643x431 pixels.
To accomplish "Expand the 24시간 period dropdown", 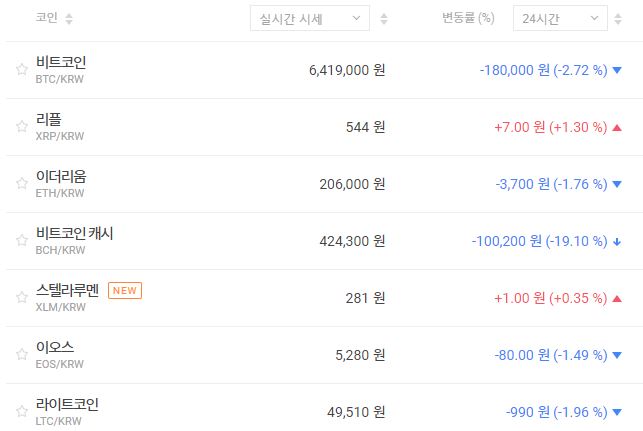I will (x=559, y=18).
